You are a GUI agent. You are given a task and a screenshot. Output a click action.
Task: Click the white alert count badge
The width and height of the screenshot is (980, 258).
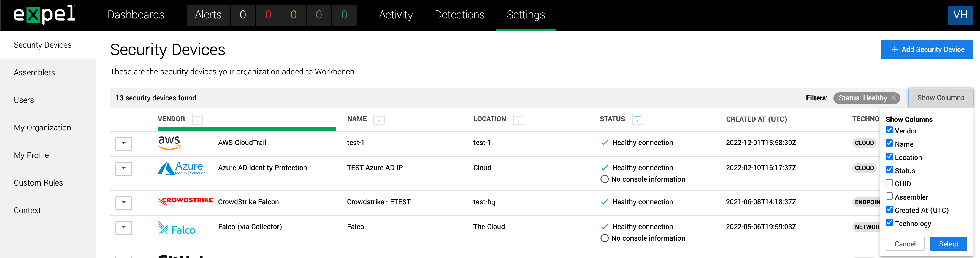[x=243, y=15]
